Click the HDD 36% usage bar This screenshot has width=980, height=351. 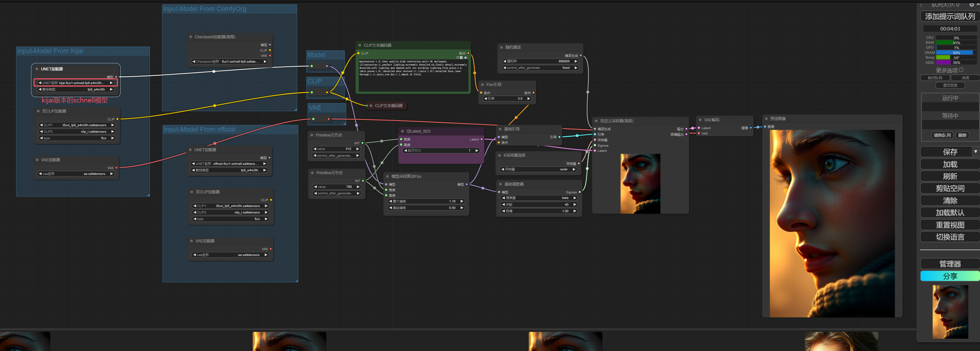[x=956, y=63]
